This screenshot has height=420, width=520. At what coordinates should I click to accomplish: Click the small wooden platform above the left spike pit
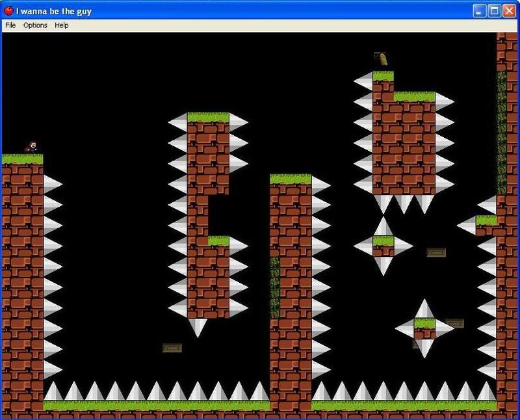172,348
